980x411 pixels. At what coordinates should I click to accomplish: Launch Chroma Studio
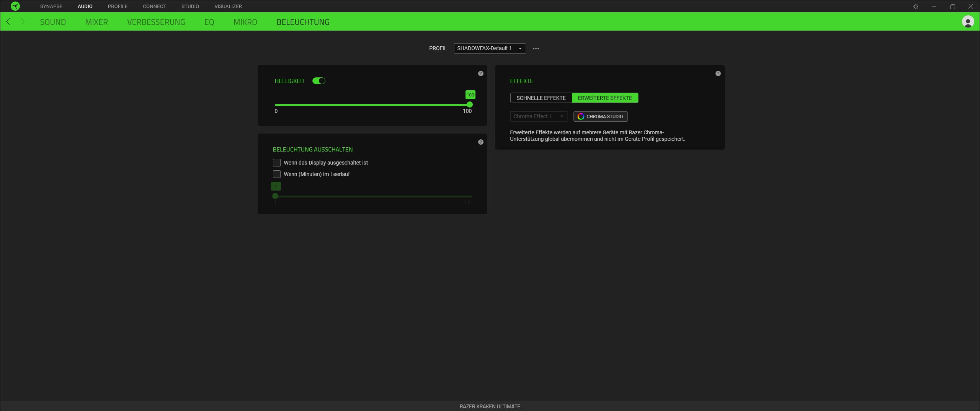[x=600, y=116]
